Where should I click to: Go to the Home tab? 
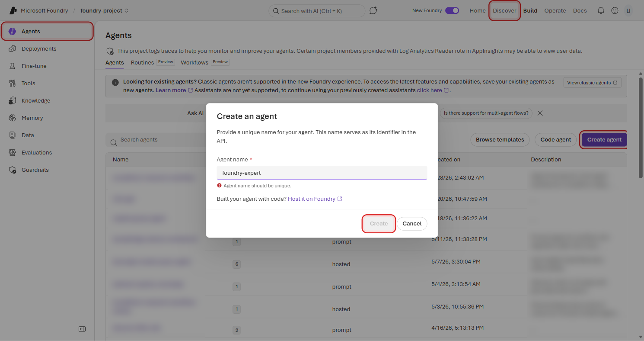478,10
